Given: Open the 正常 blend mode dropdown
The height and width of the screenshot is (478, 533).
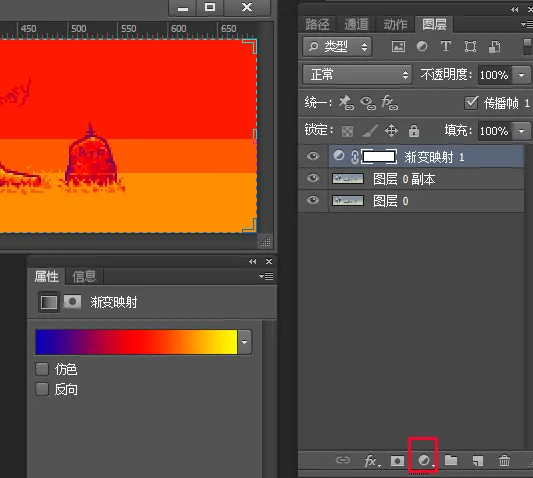Looking at the screenshot, I should [x=357, y=74].
